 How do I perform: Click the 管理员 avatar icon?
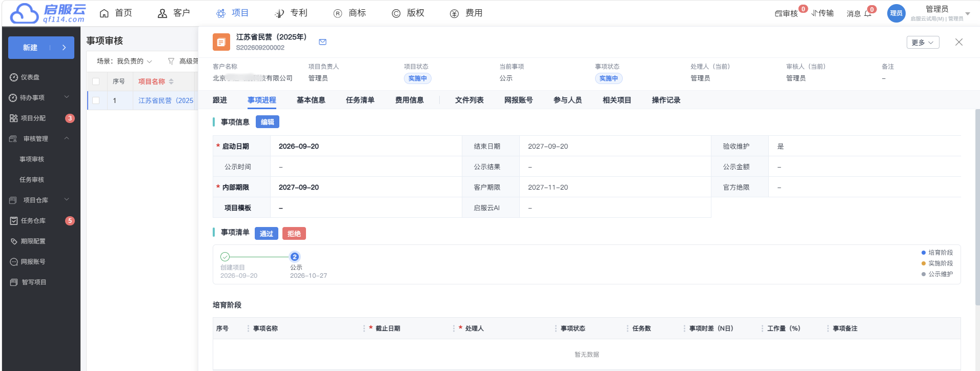pyautogui.click(x=896, y=13)
